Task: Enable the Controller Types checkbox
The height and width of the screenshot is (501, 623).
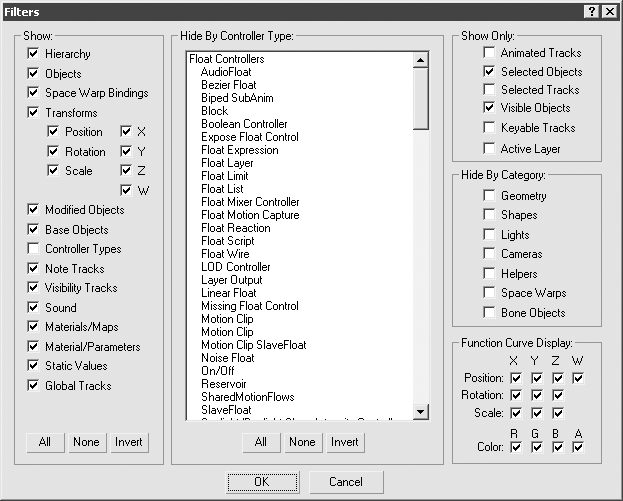Action: pos(34,249)
